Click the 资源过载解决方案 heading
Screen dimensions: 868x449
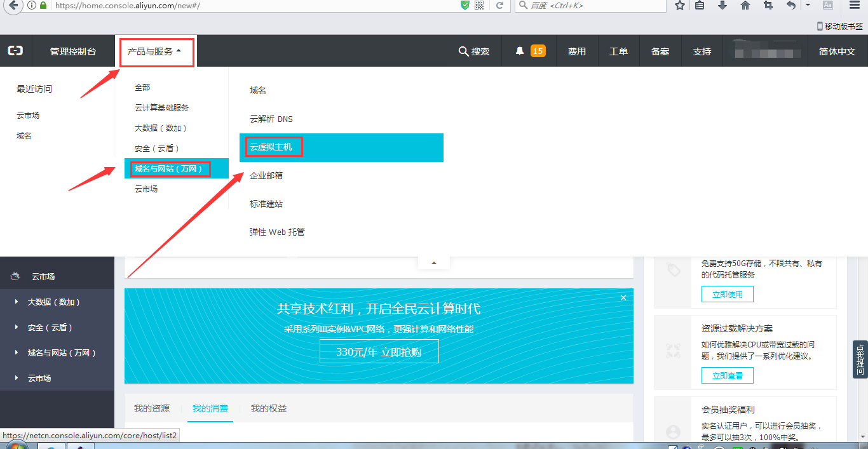click(737, 329)
